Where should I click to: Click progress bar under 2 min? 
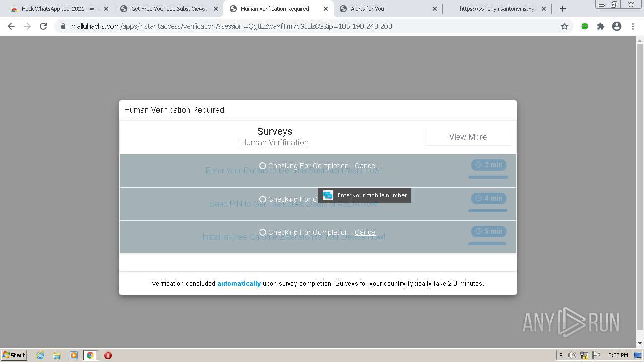click(x=488, y=177)
